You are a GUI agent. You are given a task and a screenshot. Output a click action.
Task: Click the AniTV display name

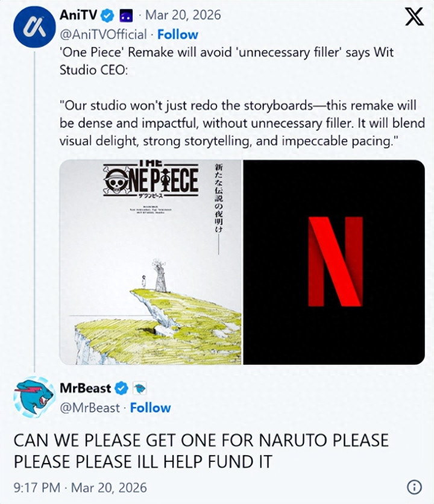coord(78,15)
